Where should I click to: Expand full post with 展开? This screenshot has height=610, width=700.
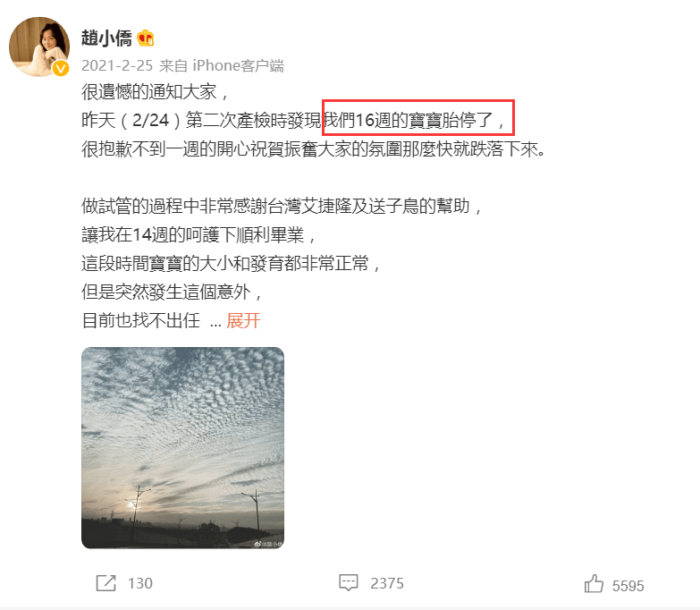click(243, 320)
